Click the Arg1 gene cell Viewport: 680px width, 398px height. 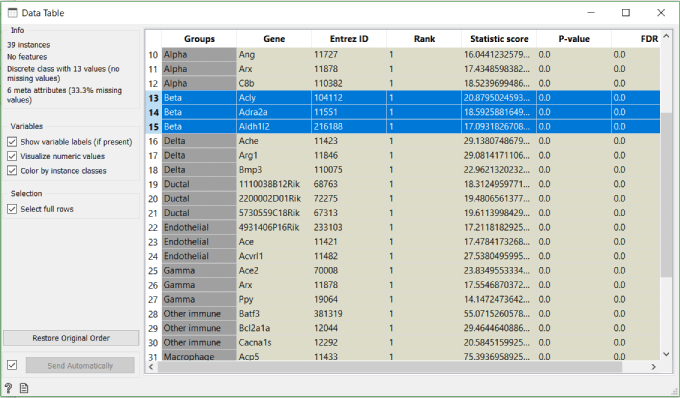tap(274, 155)
